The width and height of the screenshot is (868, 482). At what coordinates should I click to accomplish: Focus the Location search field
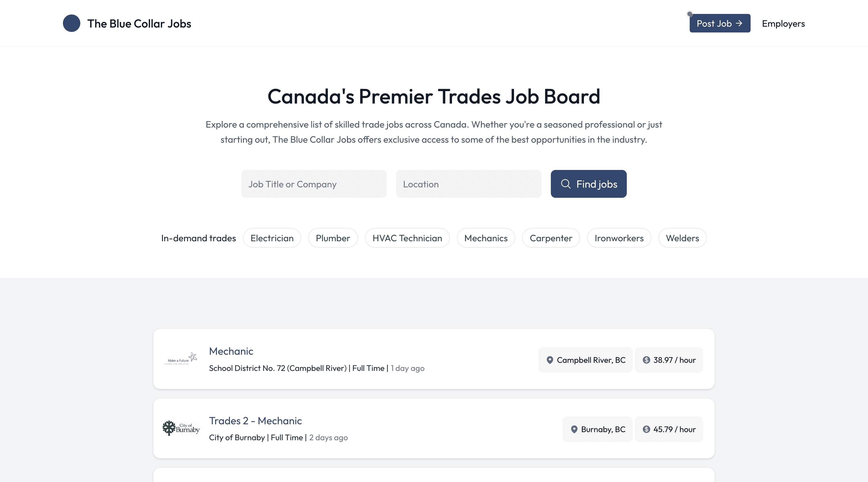468,184
